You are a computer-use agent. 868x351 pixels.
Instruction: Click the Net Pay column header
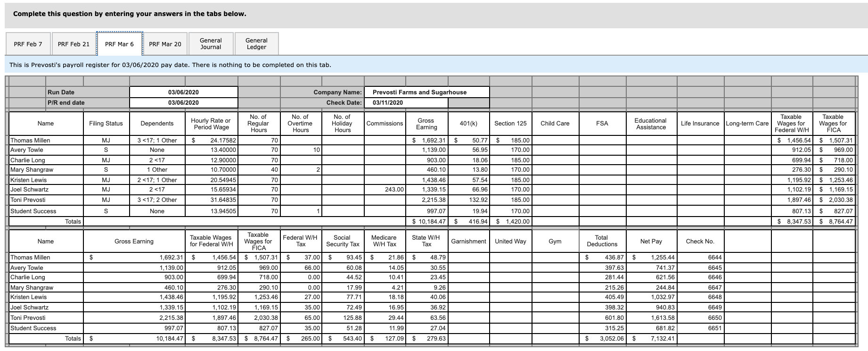[x=651, y=241]
